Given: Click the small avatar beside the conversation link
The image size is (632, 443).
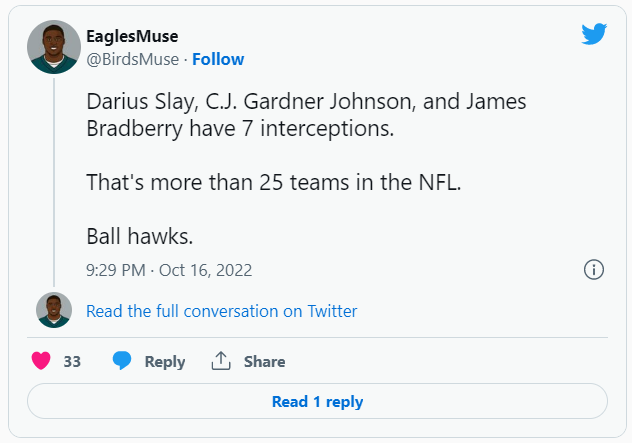Looking at the screenshot, I should tap(54, 311).
